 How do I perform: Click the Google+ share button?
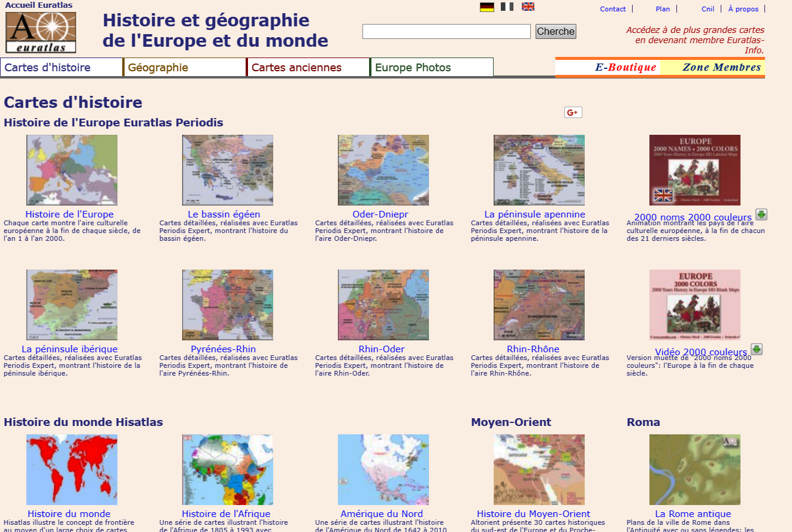pyautogui.click(x=573, y=113)
